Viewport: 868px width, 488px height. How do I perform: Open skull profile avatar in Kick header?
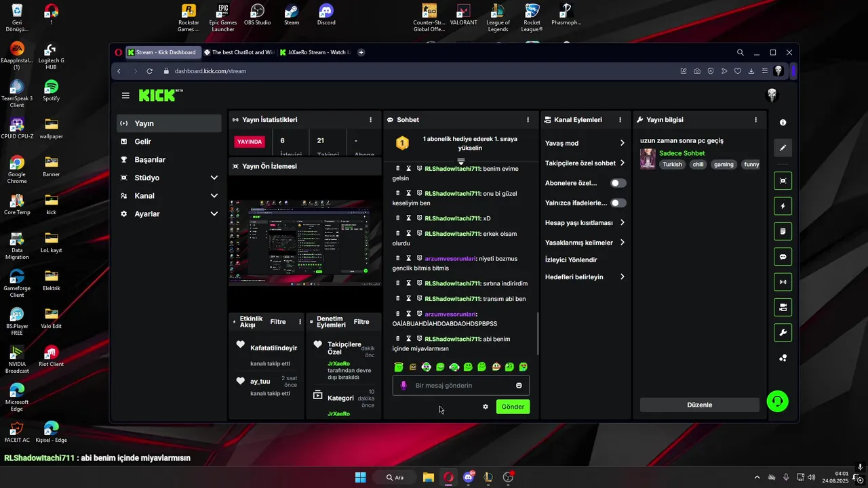[x=772, y=96]
